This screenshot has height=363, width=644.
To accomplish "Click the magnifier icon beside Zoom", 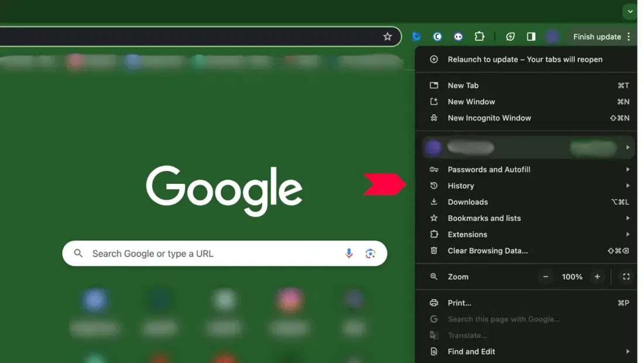I will [434, 277].
